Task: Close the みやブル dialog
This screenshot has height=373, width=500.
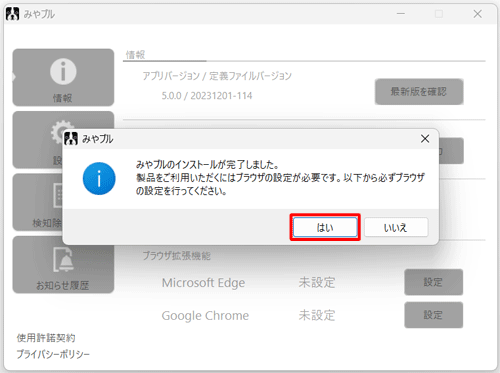Action: [425, 139]
